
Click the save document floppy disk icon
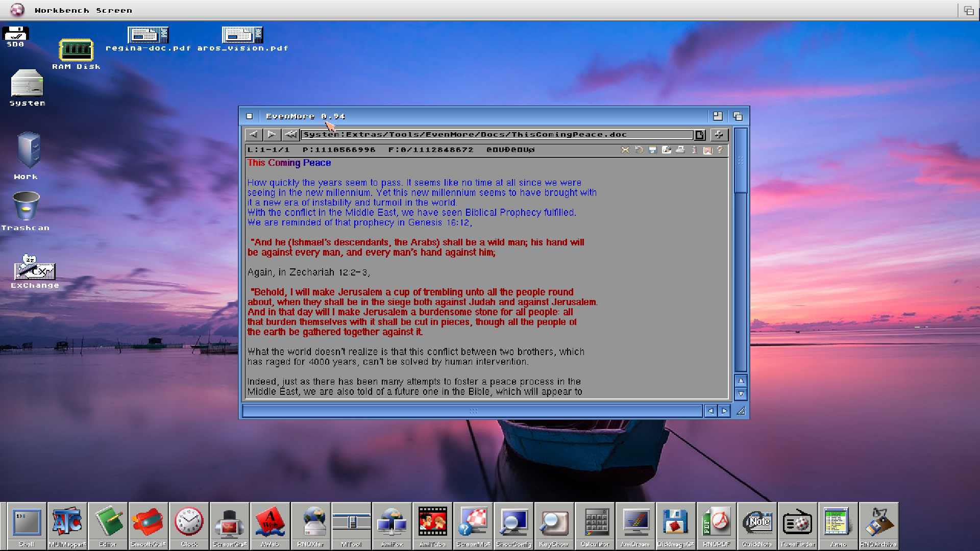652,149
